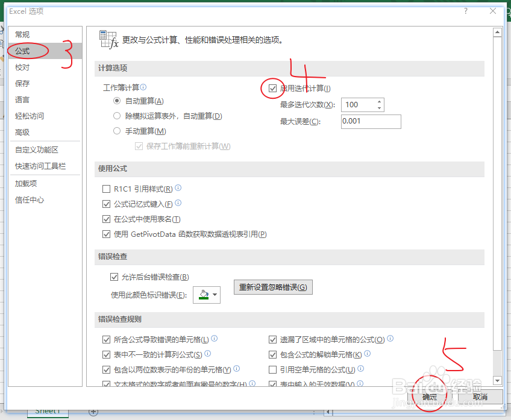Click the sheet horizontal scroll left arrow
The height and width of the screenshot is (420, 511).
[328, 412]
